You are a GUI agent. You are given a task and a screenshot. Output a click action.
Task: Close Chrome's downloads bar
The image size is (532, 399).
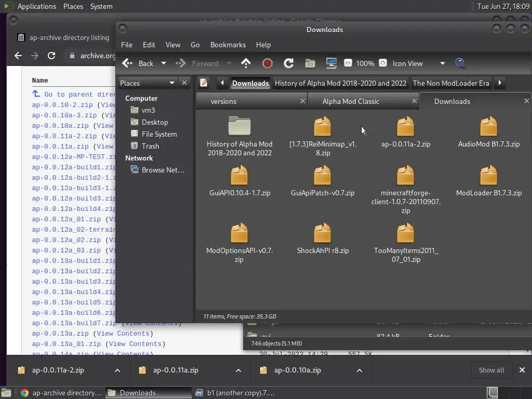point(522,370)
